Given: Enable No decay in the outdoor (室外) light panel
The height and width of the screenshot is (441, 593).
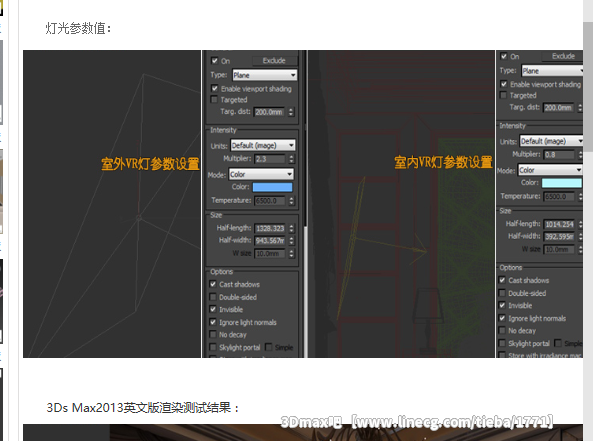Looking at the screenshot, I should [x=213, y=335].
